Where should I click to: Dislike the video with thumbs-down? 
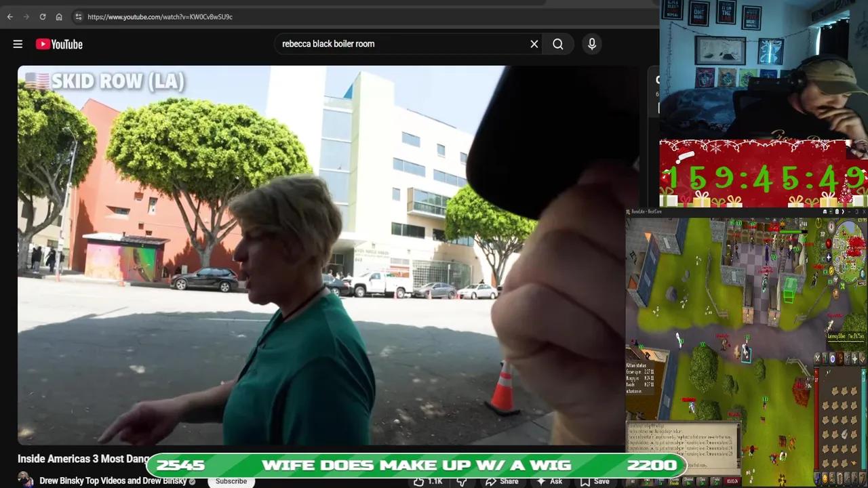tap(462, 481)
